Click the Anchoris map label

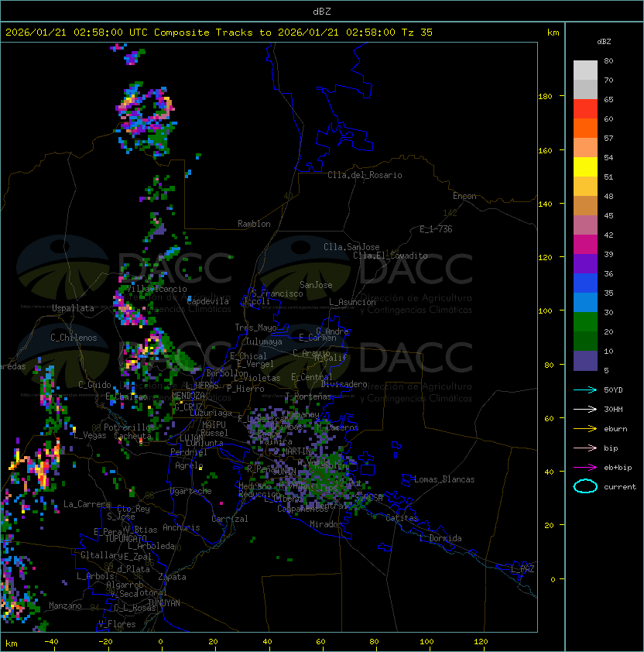pyautogui.click(x=181, y=527)
